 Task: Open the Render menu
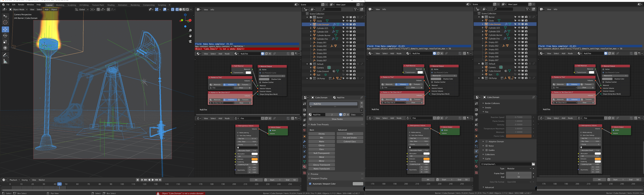(x=21, y=5)
